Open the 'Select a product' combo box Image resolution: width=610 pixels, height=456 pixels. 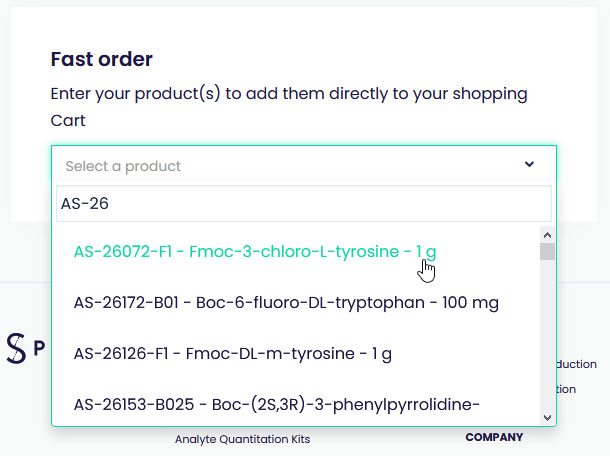(304, 165)
